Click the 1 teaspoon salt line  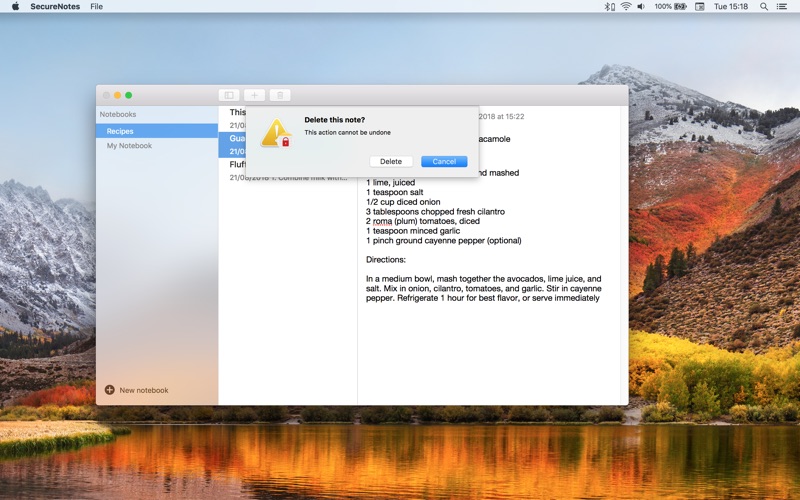(394, 192)
